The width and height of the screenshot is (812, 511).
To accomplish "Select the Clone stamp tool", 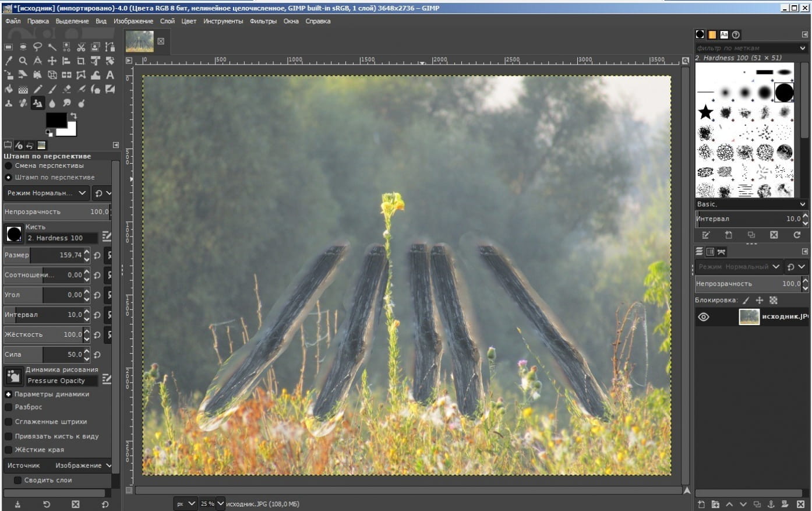I will tap(9, 103).
